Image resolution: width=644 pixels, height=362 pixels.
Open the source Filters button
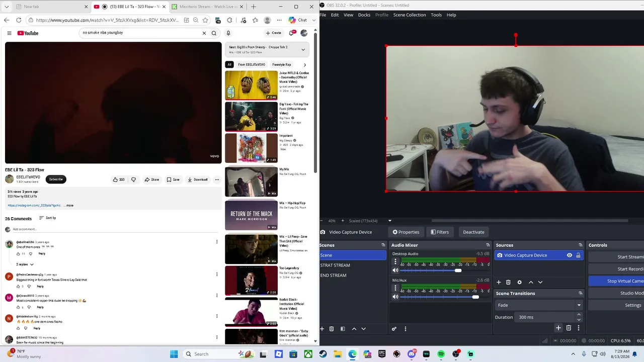[x=440, y=232]
